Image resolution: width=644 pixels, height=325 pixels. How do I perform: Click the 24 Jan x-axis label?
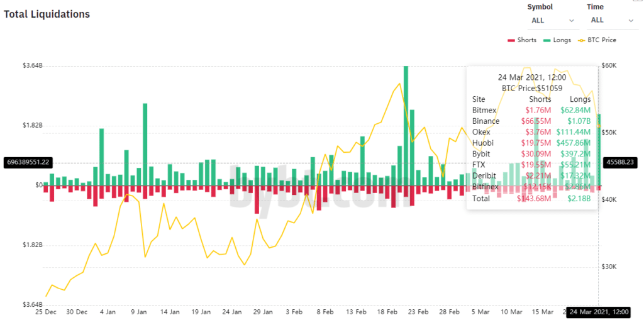[231, 312]
